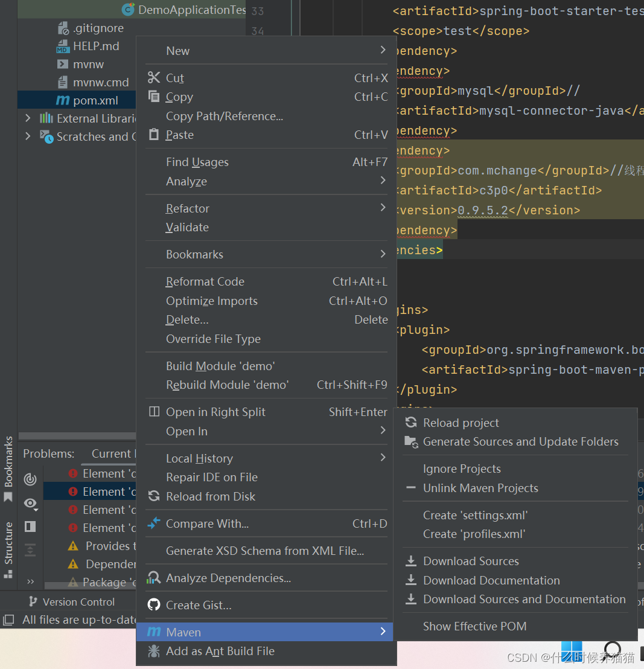This screenshot has height=669, width=644.
Task: Click the Ant build file bug icon
Action: tap(154, 651)
